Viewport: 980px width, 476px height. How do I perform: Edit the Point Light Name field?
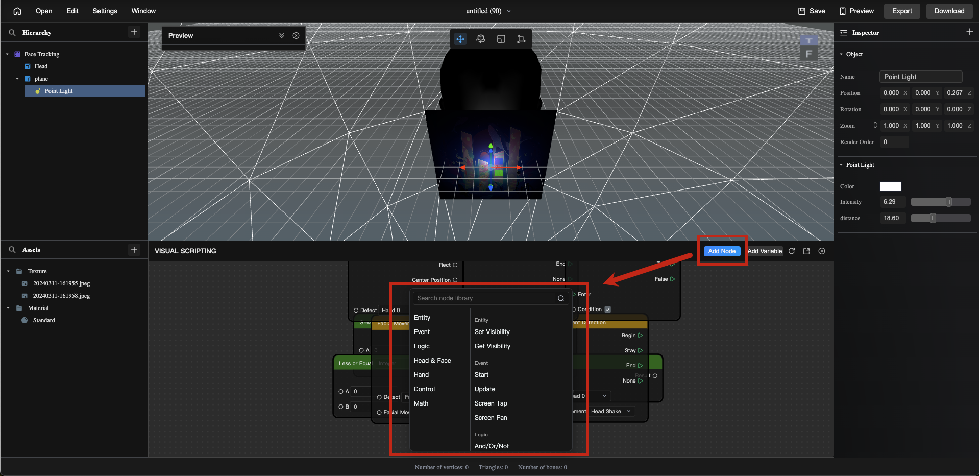[921, 77]
